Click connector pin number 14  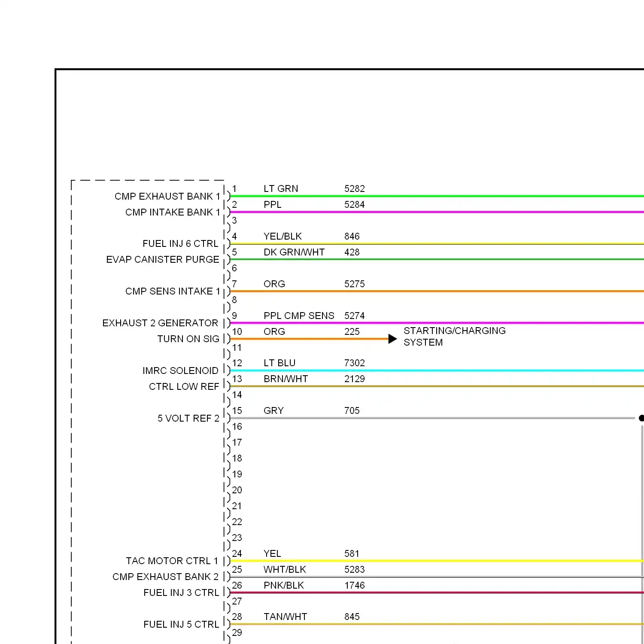(237, 395)
